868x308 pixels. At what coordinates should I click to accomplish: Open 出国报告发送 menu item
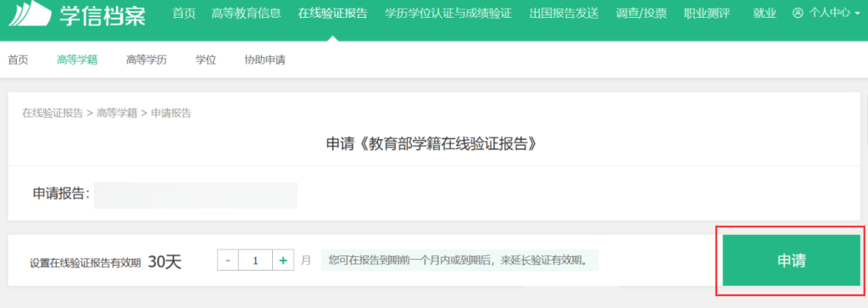tap(564, 14)
